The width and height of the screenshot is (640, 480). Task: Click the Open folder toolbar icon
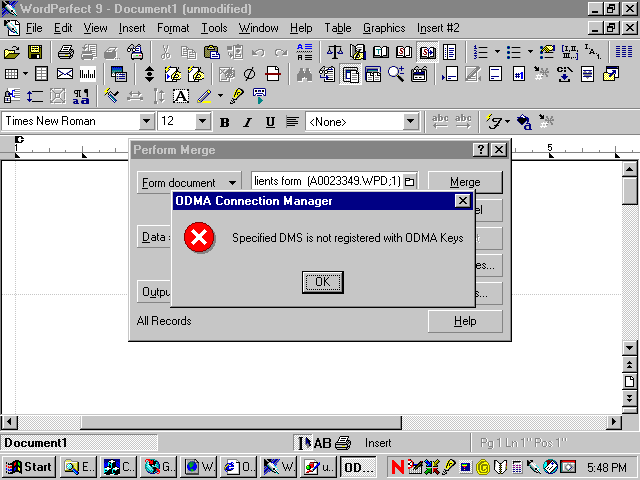point(12,51)
